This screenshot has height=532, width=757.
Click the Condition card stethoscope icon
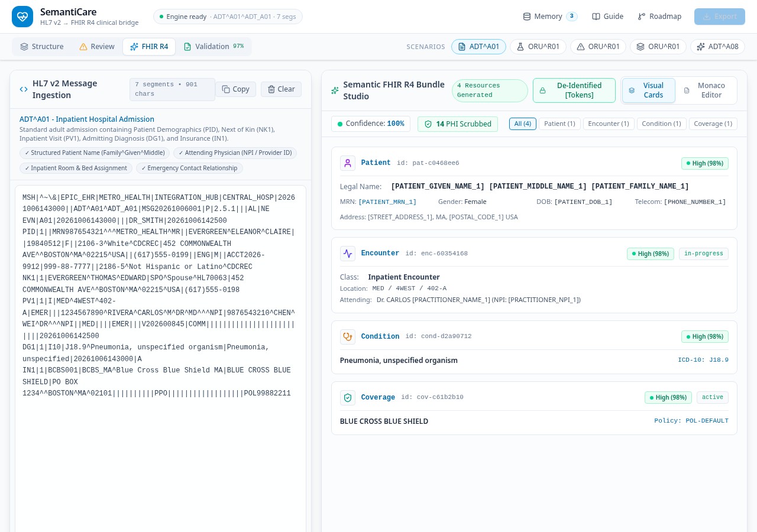pos(348,337)
